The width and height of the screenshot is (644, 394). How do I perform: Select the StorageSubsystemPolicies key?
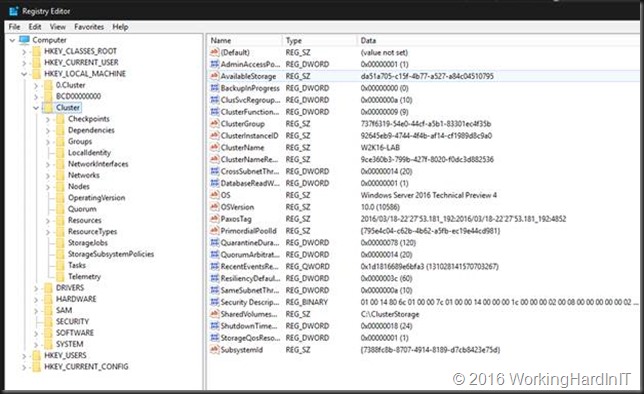coord(111,254)
